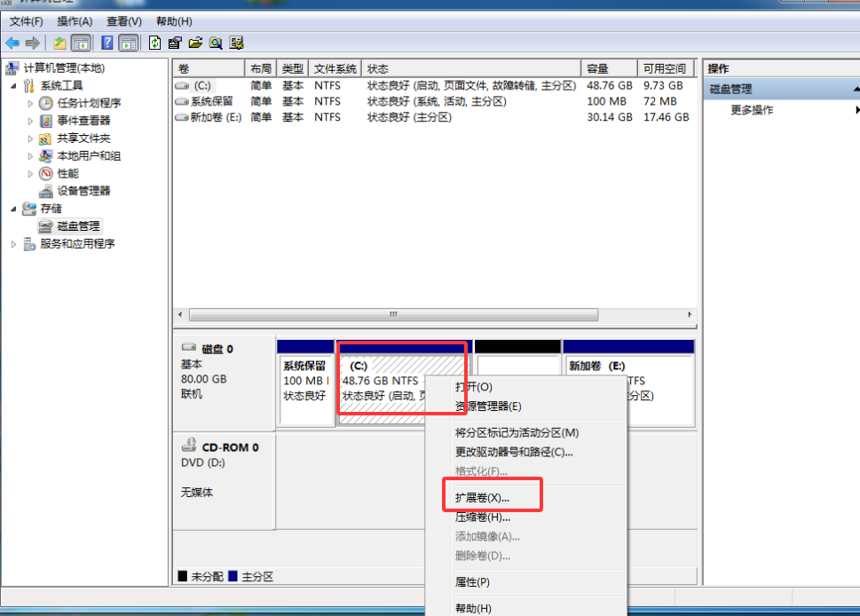
Task: Click the blue help question mark icon
Action: coord(107,43)
